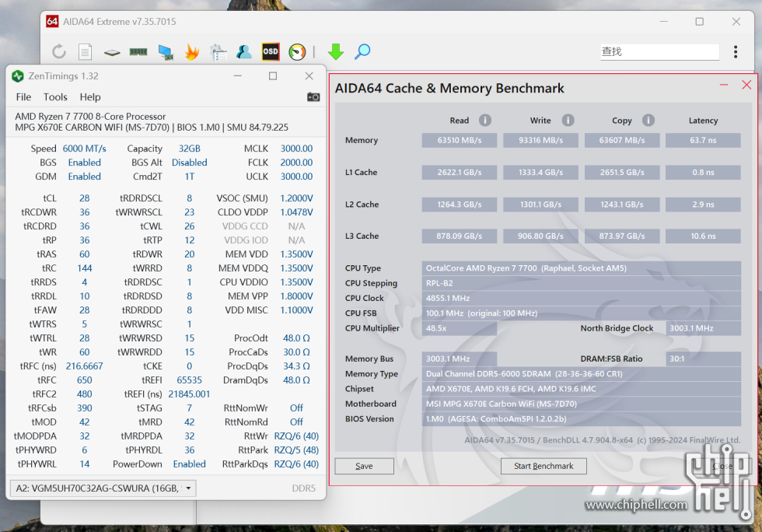Click CPU Stepping value RPL-B2
Viewport: 762px width, 532px height.
coord(582,283)
